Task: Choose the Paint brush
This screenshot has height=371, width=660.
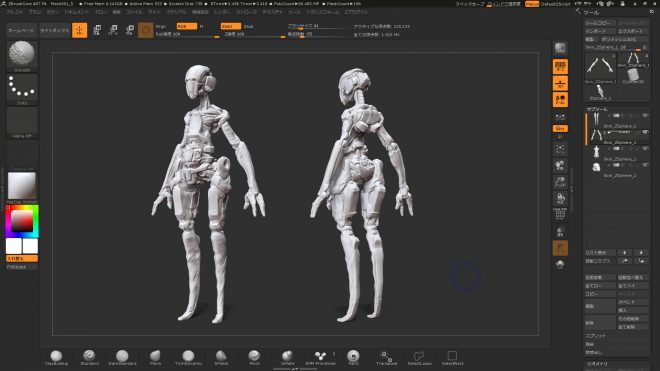Action: (x=353, y=358)
